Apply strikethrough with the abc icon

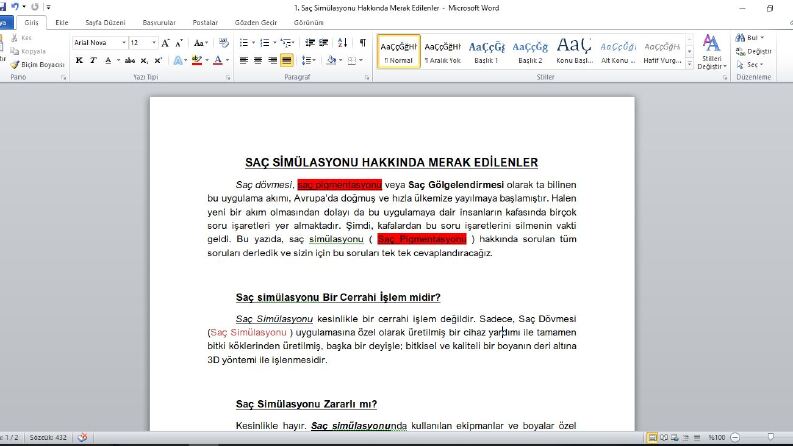pos(130,60)
